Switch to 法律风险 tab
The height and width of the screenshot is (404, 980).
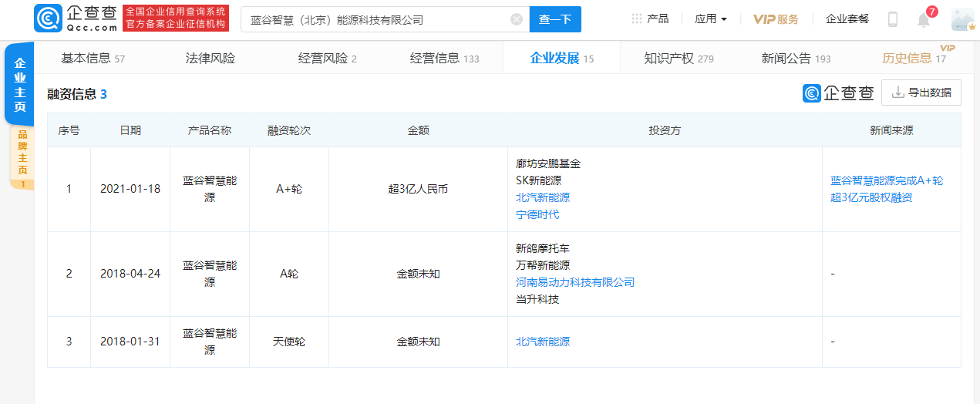210,58
